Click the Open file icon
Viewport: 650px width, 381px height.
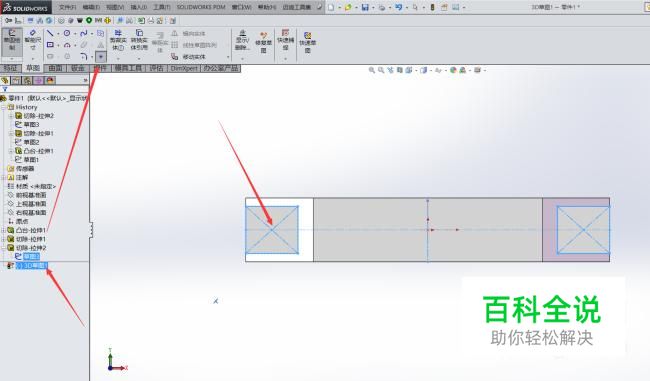[348, 7]
